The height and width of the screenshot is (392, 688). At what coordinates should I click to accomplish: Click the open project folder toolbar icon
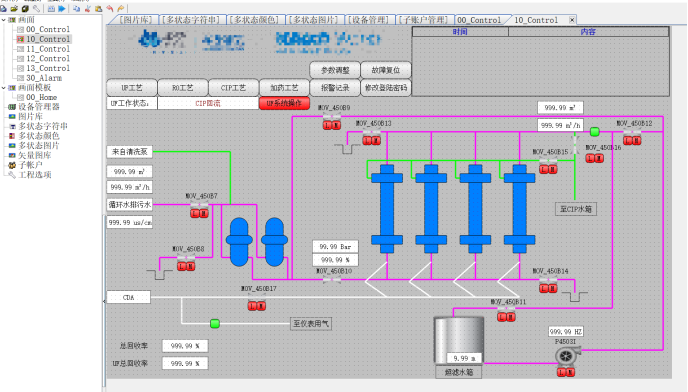(x=14, y=8)
